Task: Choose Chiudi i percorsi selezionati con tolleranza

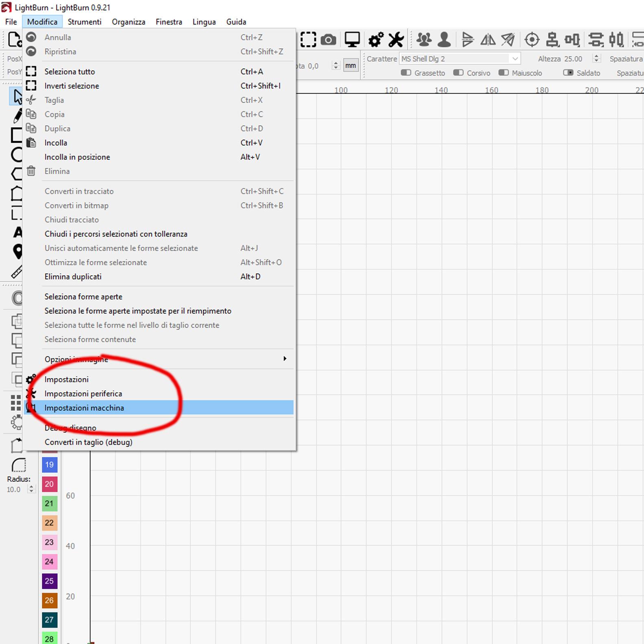Action: tap(159, 234)
